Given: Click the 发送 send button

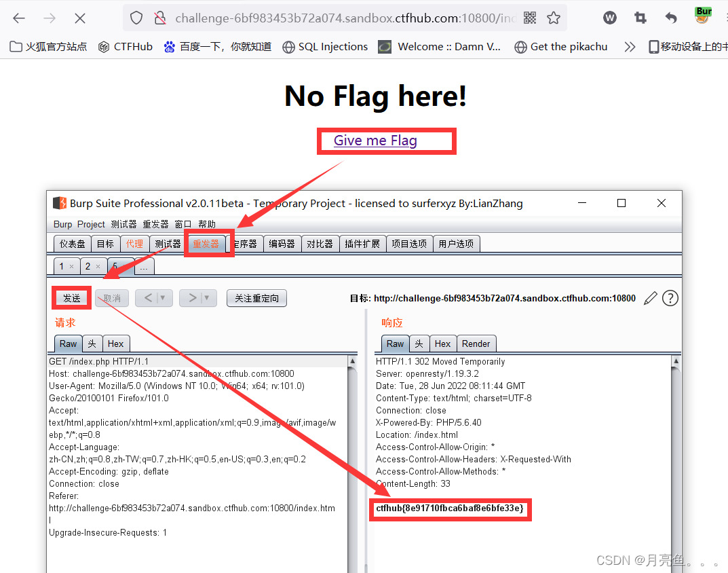Looking at the screenshot, I should coord(71,298).
